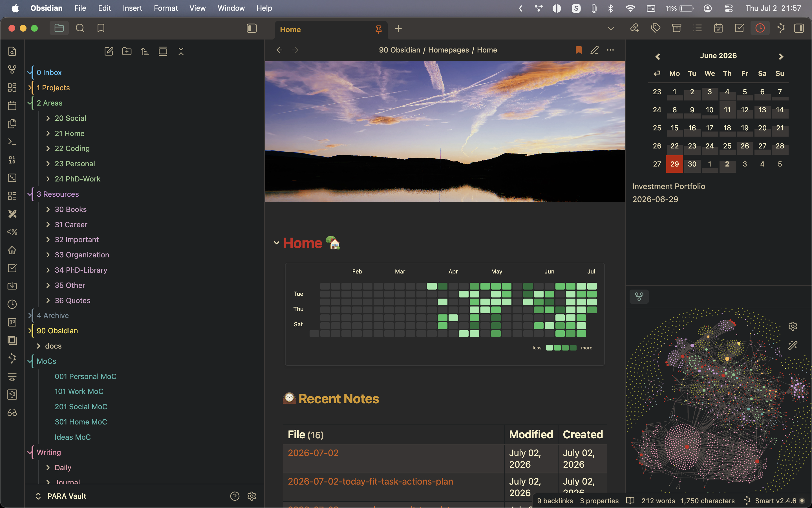Create a new folder in file explorer
This screenshot has height=508, width=812.
click(x=127, y=51)
